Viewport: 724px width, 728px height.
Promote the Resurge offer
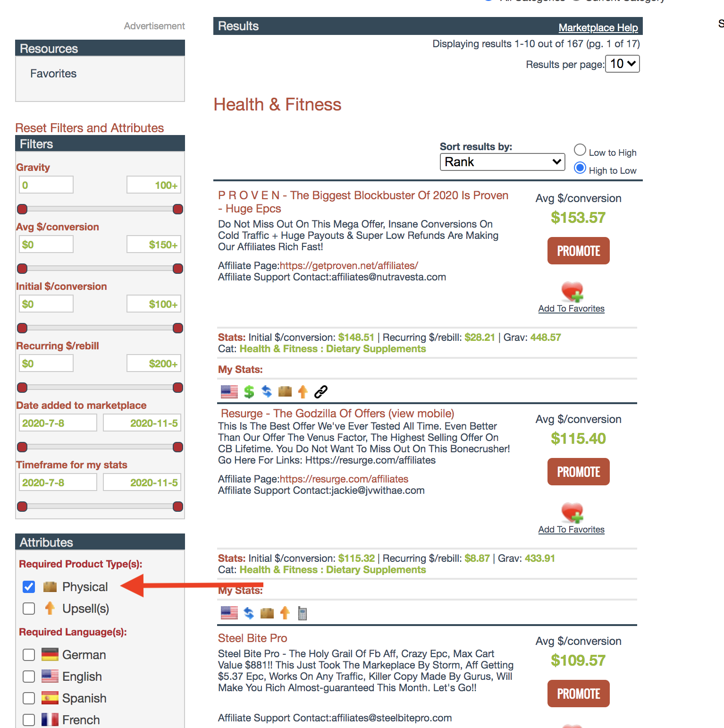point(579,472)
